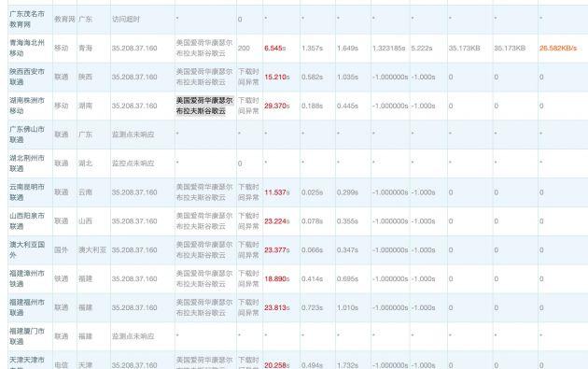Select the red 11.537s value
588x369 pixels.
point(277,192)
